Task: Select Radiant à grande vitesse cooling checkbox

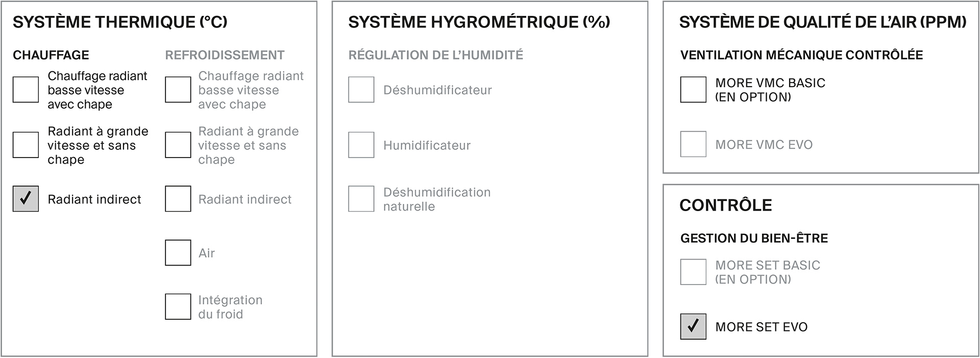Action: (178, 145)
